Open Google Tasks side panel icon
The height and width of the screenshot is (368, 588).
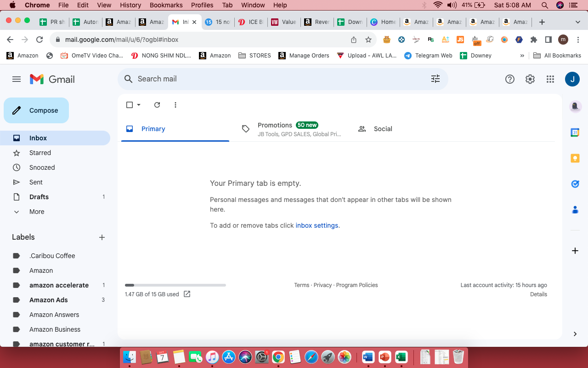click(575, 184)
